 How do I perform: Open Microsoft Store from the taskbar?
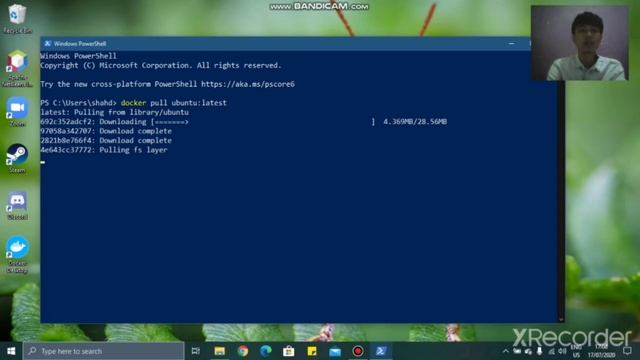[x=289, y=351]
